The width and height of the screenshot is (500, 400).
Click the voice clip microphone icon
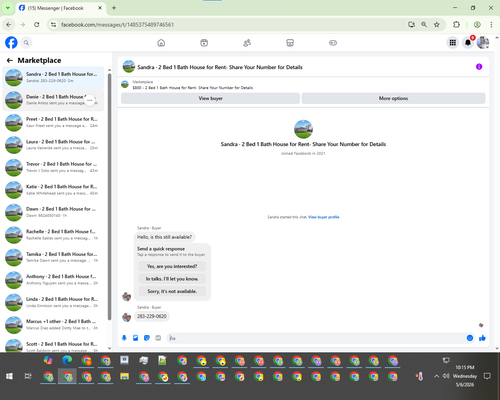coord(124,338)
